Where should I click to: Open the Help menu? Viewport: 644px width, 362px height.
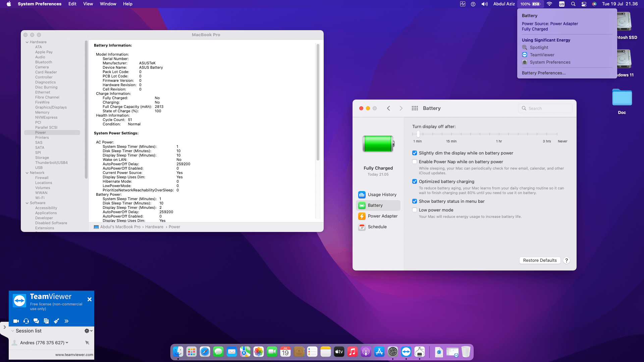click(x=128, y=4)
